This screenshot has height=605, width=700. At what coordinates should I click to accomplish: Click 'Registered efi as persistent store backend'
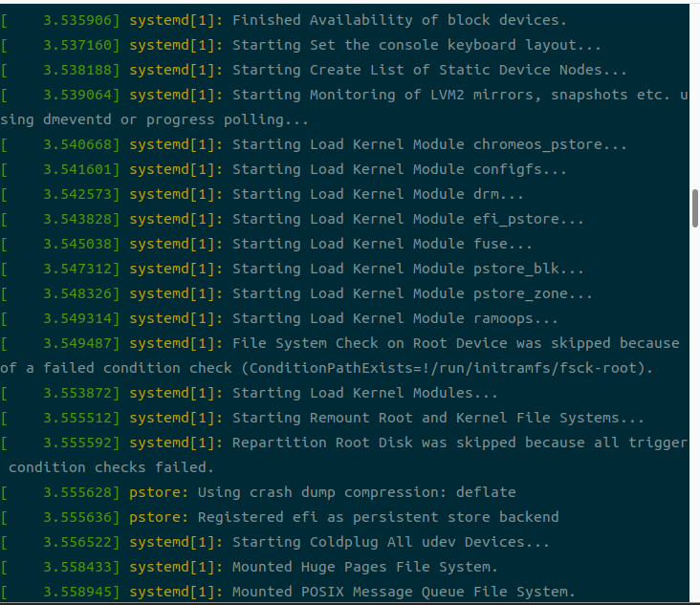378,518
